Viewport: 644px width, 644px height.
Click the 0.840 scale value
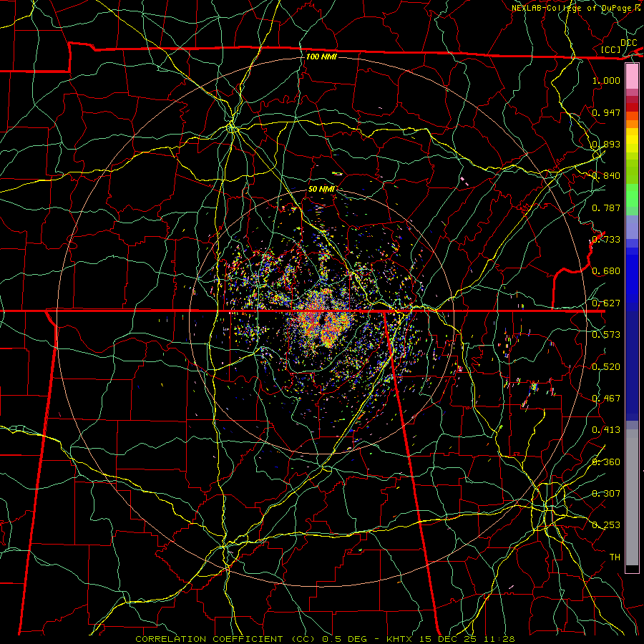[x=606, y=176]
